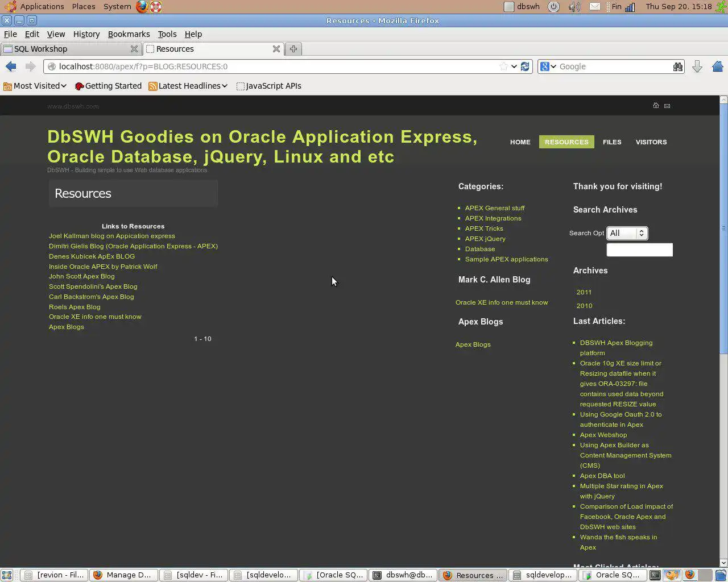Open the Tools menu
The width and height of the screenshot is (728, 582).
167,34
